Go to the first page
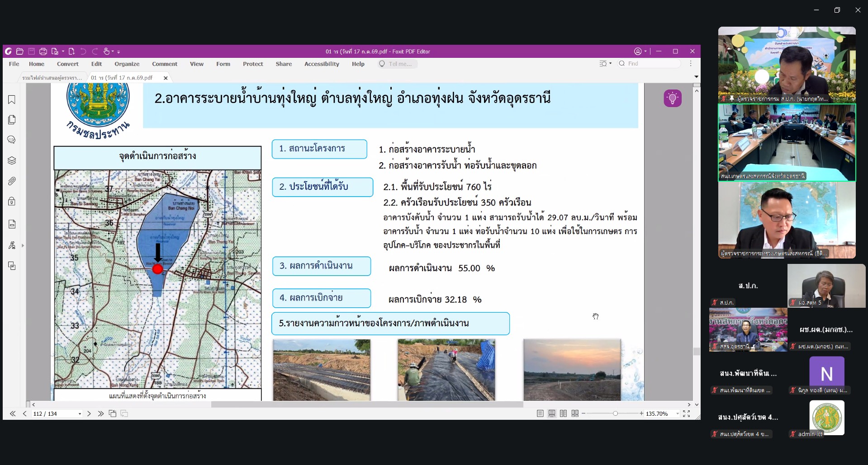Screen dimensions: 868x465 (x=13, y=413)
